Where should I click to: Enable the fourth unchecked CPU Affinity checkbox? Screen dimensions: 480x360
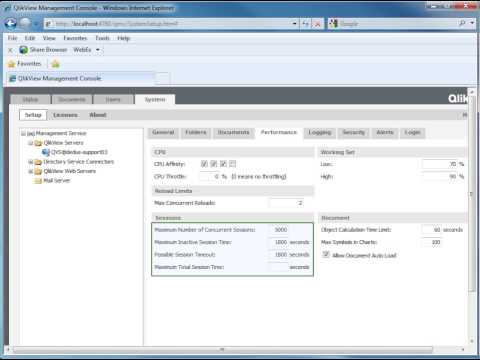coord(233,164)
